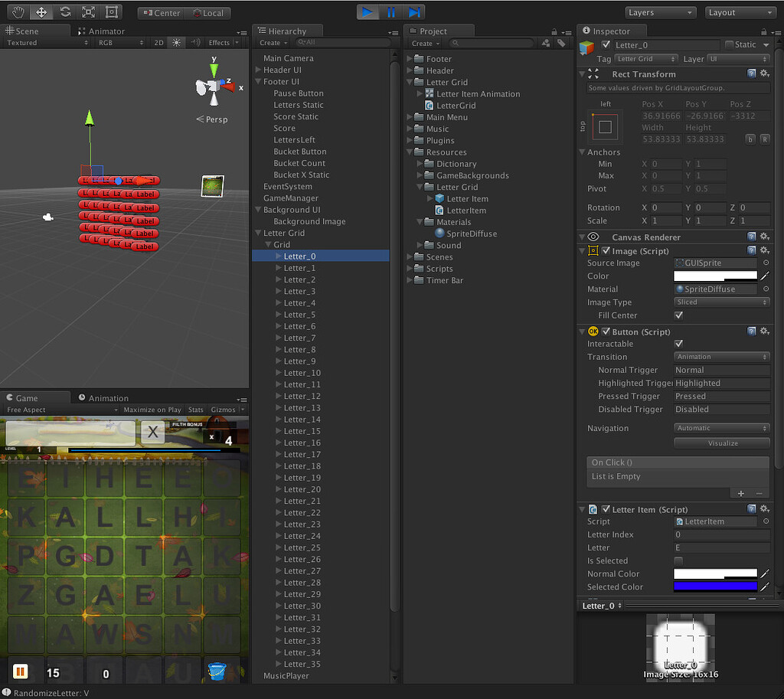Click the Project panel search field

pos(492,43)
